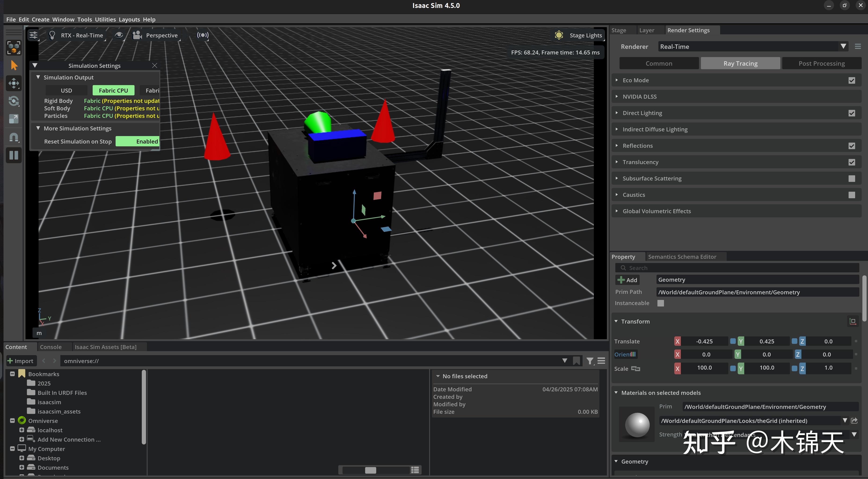Screen dimensions: 868x479
Task: Disable the Reflections checkbox
Action: tap(852, 146)
